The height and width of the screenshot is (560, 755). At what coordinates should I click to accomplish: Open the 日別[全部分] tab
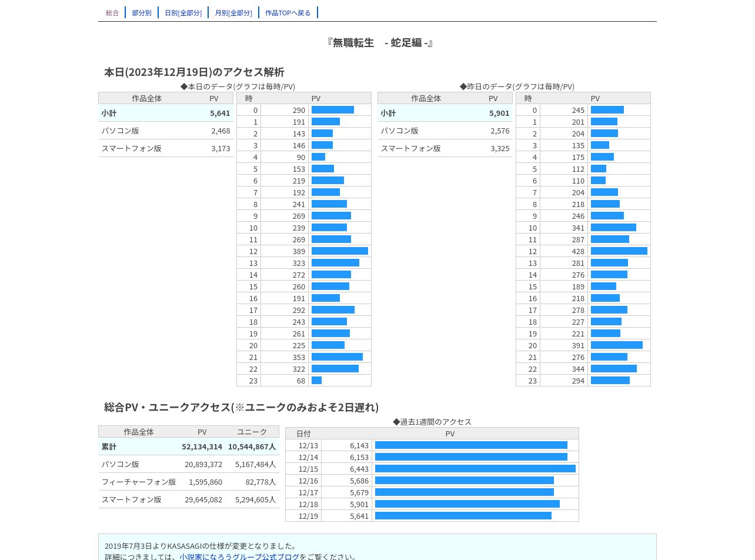click(183, 12)
